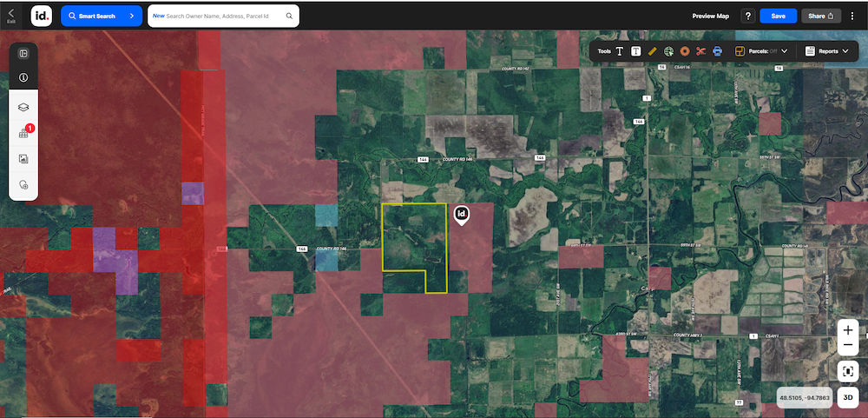Open the printer tool
The image size is (868, 418).
click(718, 51)
